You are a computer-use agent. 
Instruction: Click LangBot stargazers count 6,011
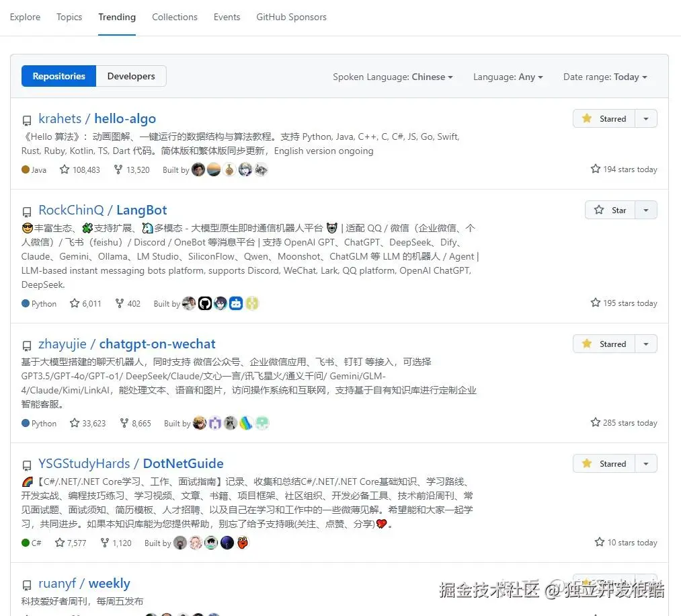(x=85, y=304)
